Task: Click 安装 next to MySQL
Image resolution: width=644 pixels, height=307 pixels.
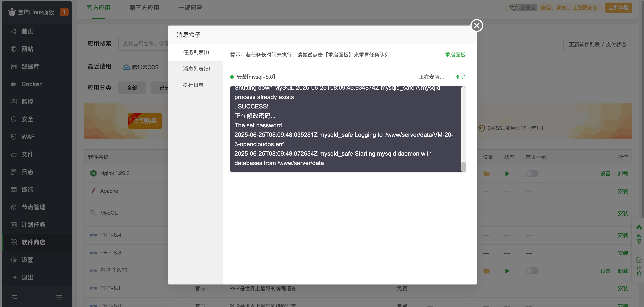Action: (623, 213)
